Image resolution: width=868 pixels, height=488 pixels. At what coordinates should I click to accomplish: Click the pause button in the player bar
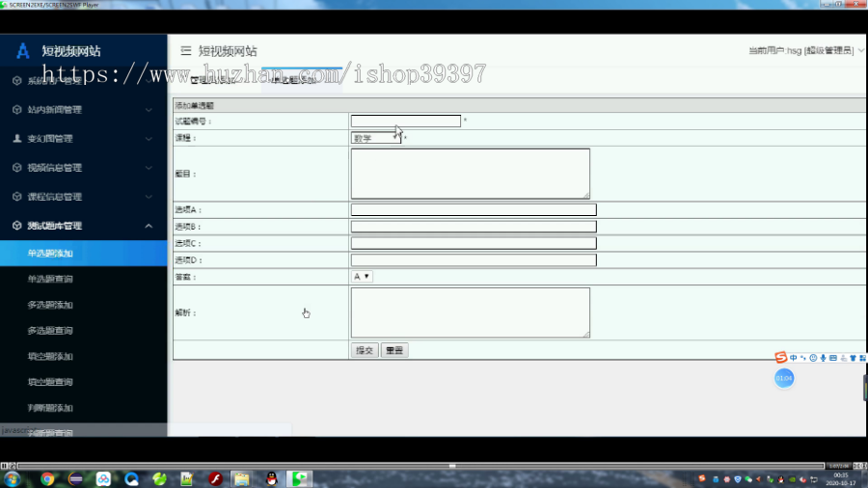[x=4, y=466]
